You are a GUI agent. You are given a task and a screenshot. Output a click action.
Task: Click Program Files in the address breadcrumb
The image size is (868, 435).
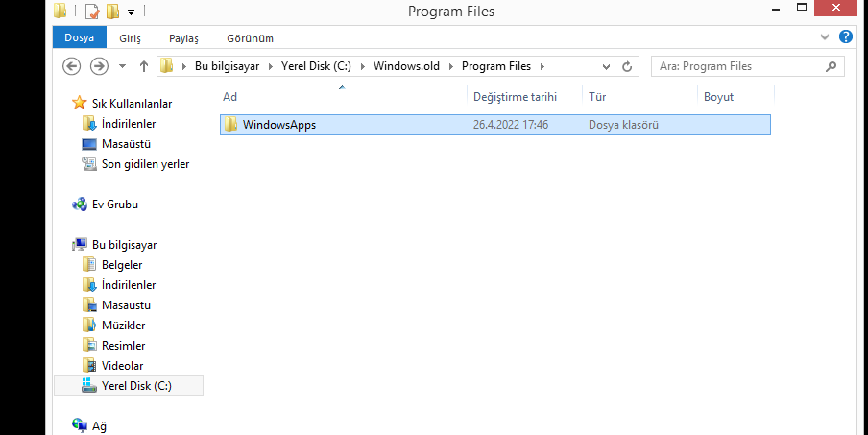(496, 66)
